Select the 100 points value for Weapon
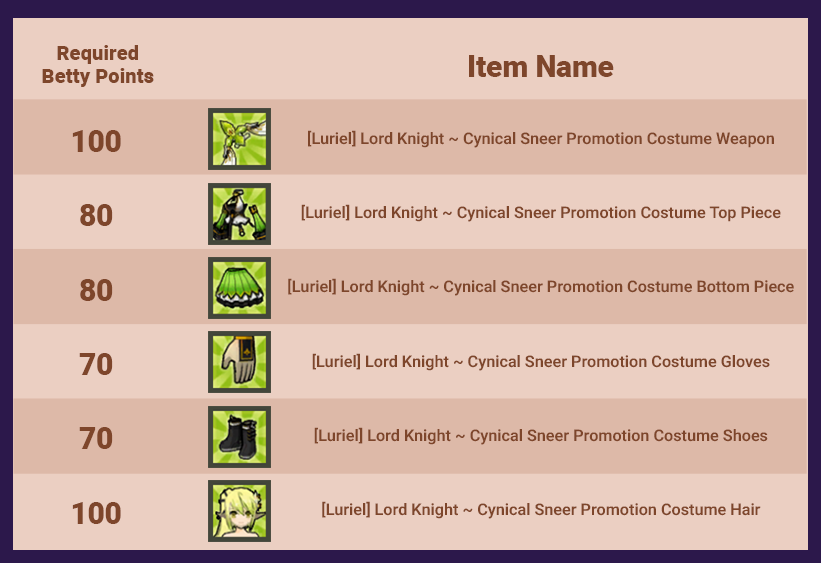The image size is (821, 563). 96,141
